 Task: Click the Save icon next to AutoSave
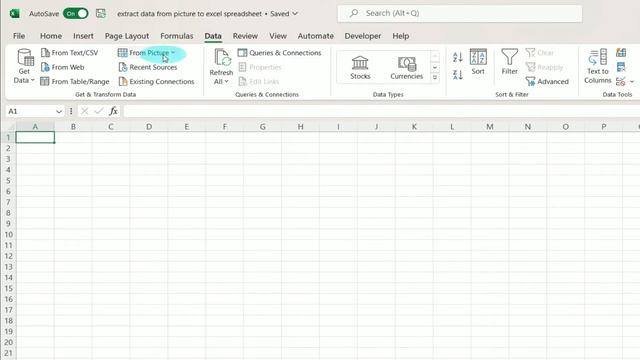click(x=101, y=13)
